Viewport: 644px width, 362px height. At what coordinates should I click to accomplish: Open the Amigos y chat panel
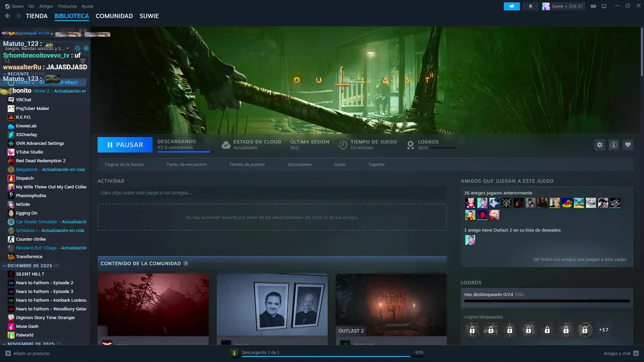(617, 353)
